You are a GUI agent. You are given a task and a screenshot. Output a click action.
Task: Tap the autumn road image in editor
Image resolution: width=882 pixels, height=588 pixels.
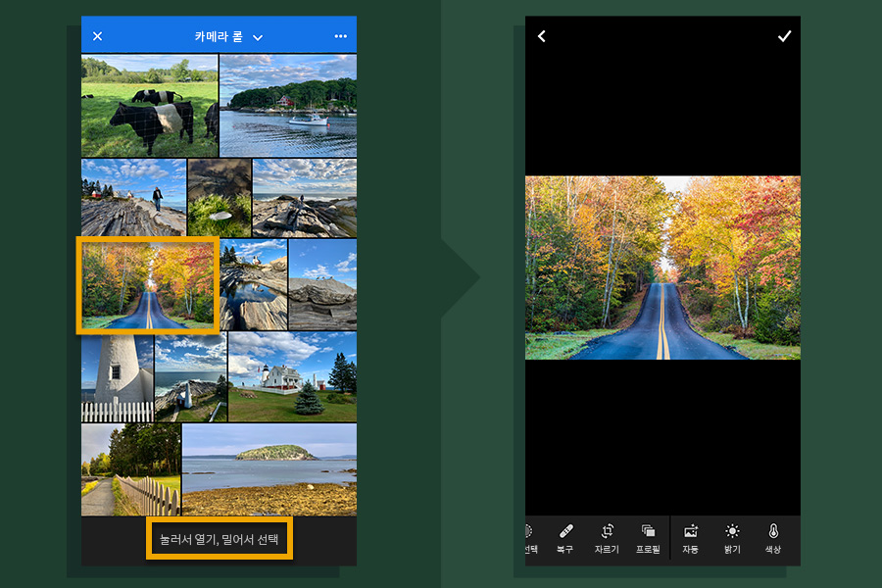[662, 268]
